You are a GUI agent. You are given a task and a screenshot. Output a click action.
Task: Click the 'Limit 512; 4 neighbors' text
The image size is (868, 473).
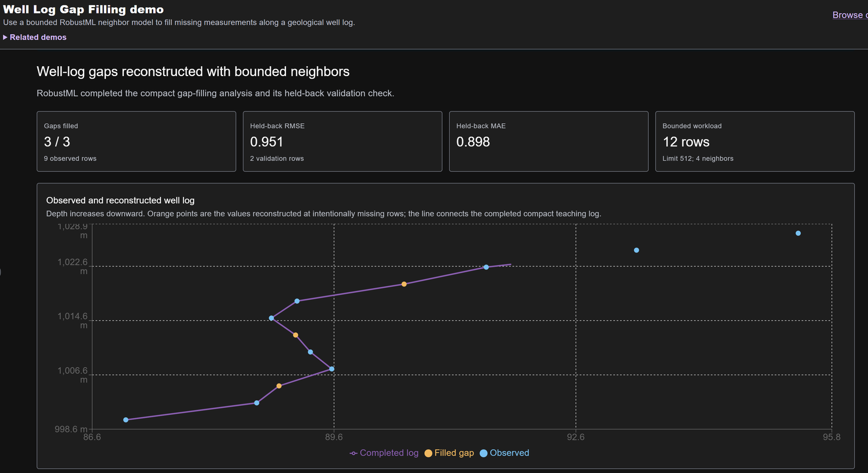click(x=698, y=159)
